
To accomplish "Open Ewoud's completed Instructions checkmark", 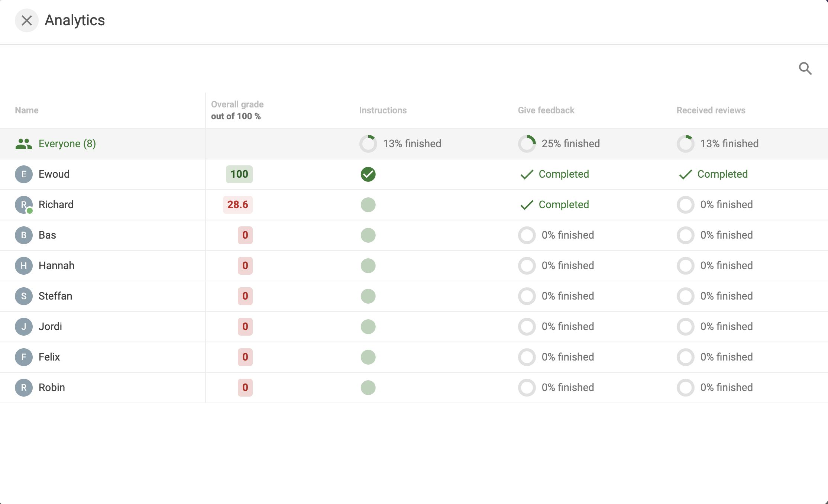I will coord(368,174).
